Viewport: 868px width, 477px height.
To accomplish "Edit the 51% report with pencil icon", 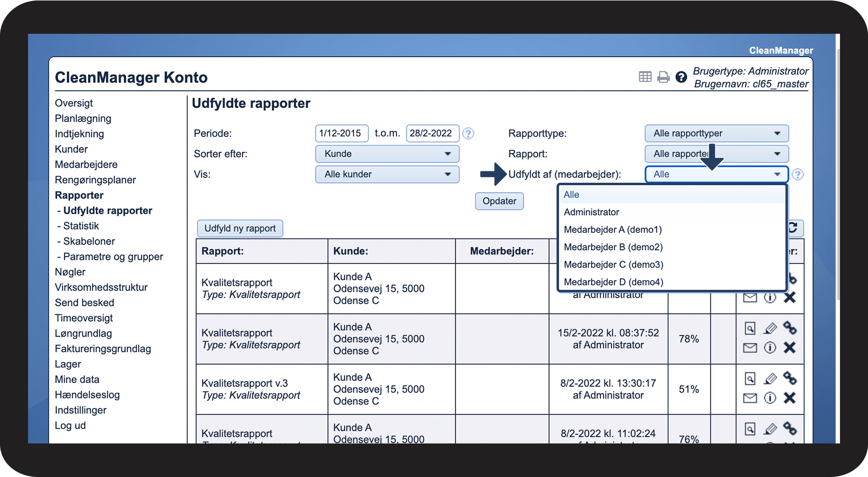I will point(770,379).
